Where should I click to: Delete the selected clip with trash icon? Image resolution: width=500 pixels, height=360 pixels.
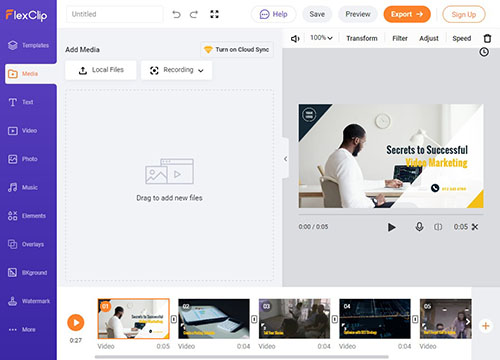487,38
